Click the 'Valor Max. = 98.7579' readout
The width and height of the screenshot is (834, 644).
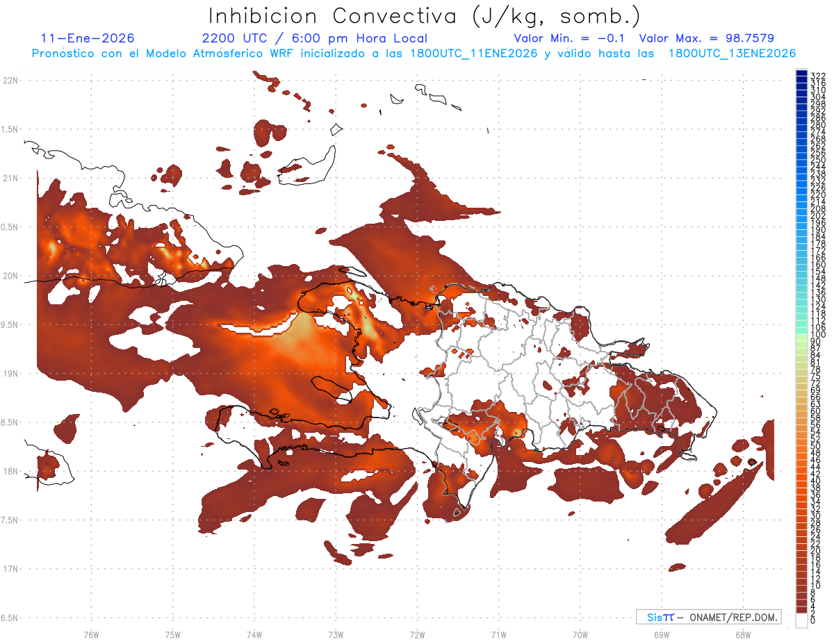coord(707,39)
